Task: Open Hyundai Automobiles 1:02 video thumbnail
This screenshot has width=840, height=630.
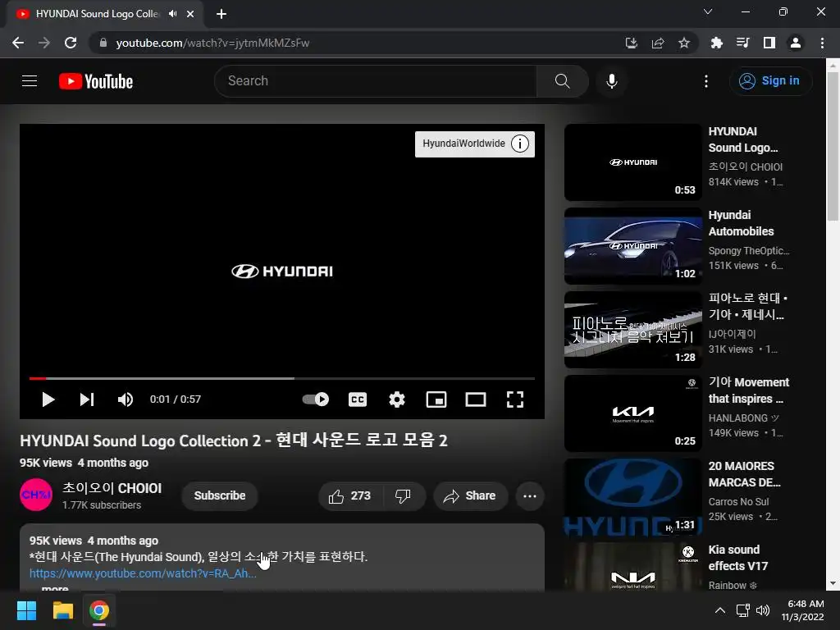Action: point(632,246)
